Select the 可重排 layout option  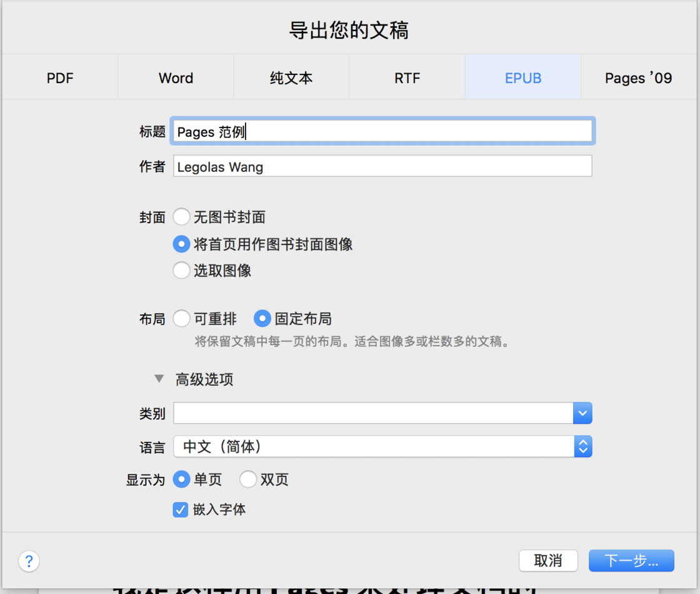coord(181,318)
